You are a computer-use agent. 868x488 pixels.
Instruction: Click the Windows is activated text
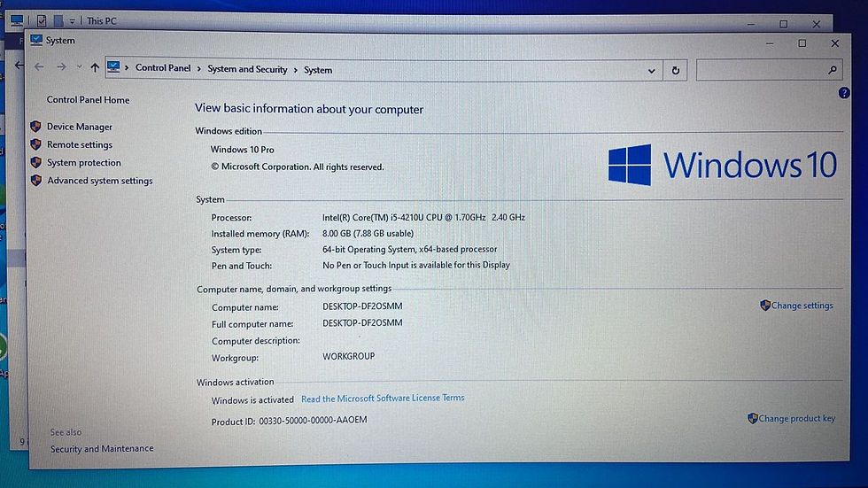[252, 400]
